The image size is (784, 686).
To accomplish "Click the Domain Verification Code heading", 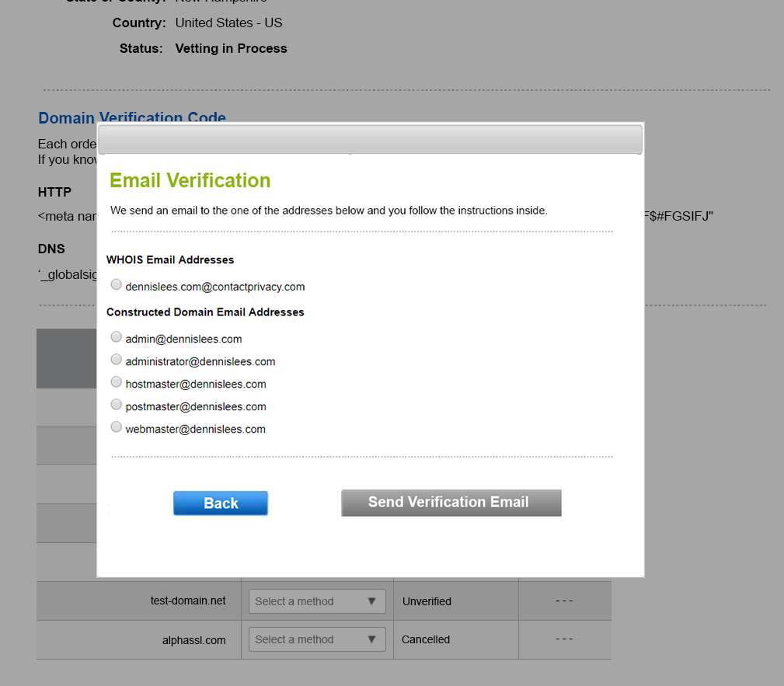I will 132,118.
